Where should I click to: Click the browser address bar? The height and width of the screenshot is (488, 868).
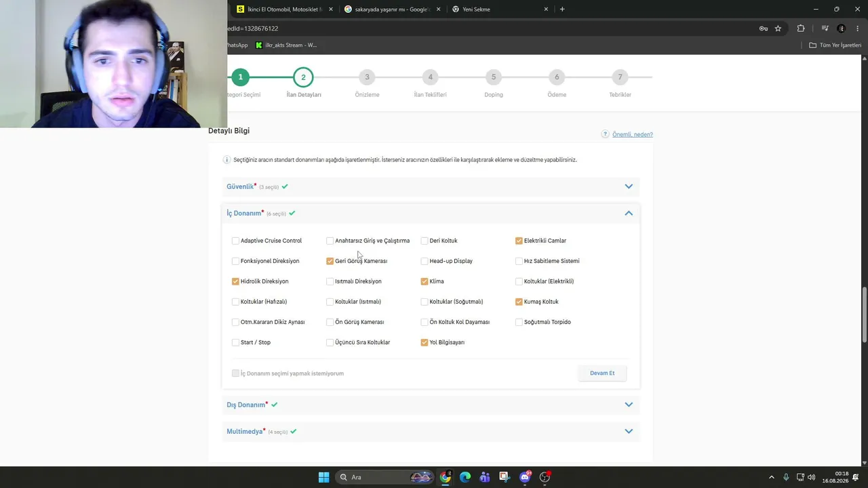tap(488, 28)
